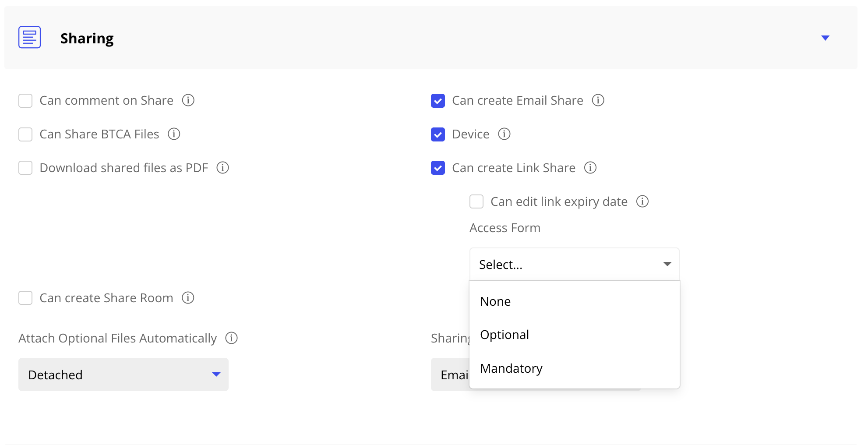This screenshot has width=868, height=445.
Task: Enable the Can create Share Room checkbox
Action: point(25,298)
